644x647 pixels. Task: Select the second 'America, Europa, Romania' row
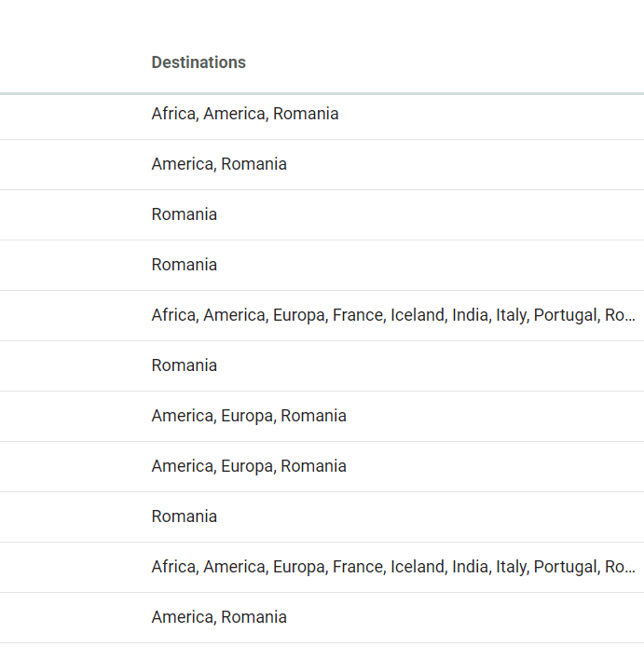point(249,466)
